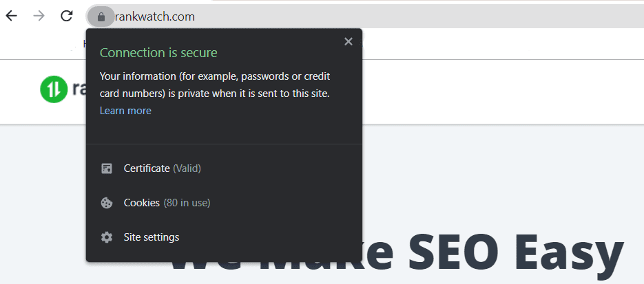Screen dimensions: 644x284
Task: Select the Site settings label
Action: click(152, 237)
